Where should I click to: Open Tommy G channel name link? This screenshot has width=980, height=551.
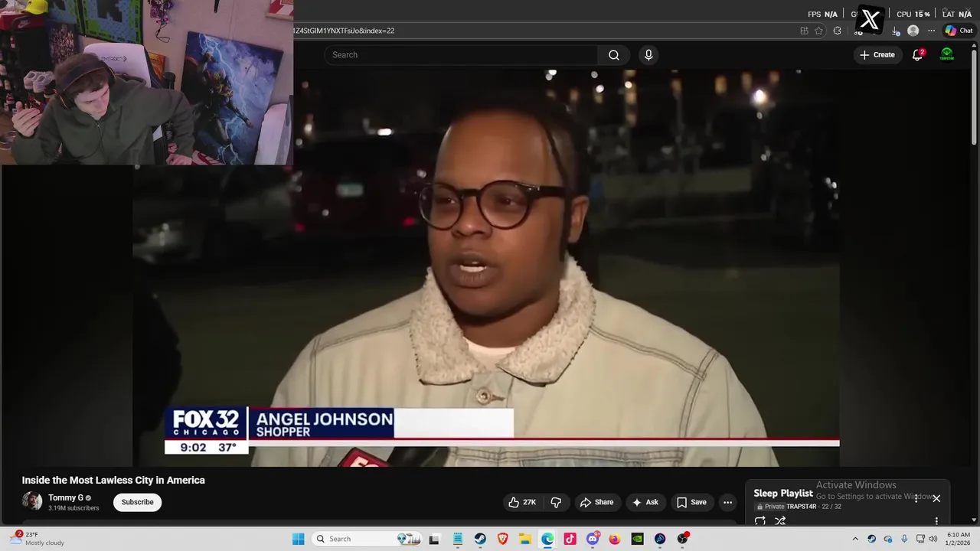tap(66, 497)
